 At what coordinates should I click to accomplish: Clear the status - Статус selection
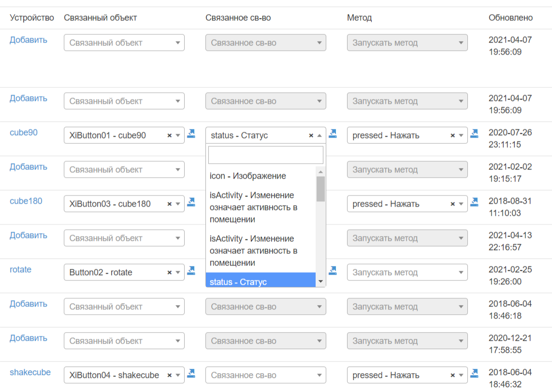pyautogui.click(x=311, y=136)
